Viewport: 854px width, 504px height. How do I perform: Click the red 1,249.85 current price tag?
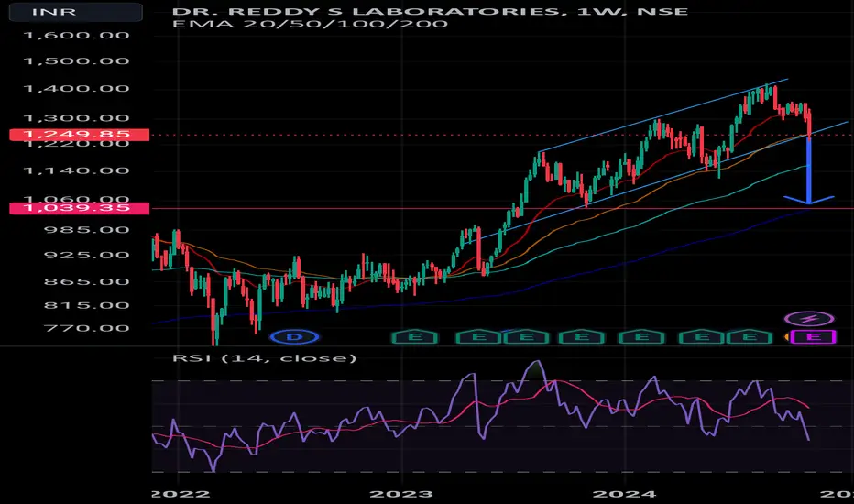pos(80,134)
